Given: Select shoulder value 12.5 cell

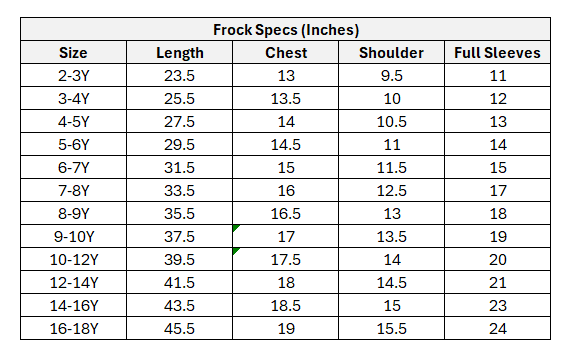Looking at the screenshot, I should pos(391,190).
